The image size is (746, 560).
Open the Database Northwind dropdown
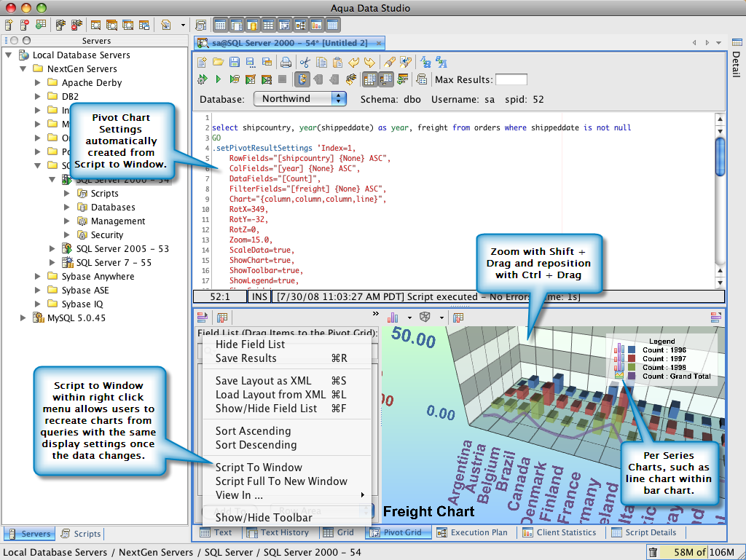(x=300, y=99)
